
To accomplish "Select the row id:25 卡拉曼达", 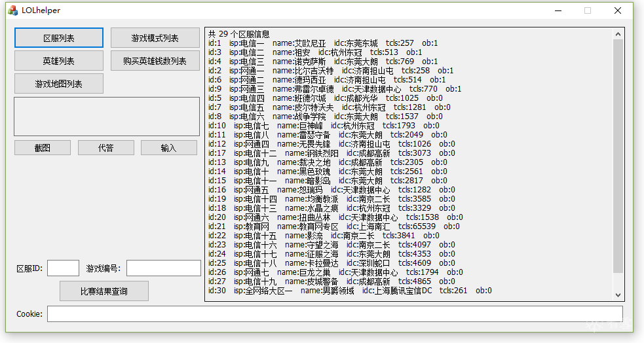I will [331, 263].
